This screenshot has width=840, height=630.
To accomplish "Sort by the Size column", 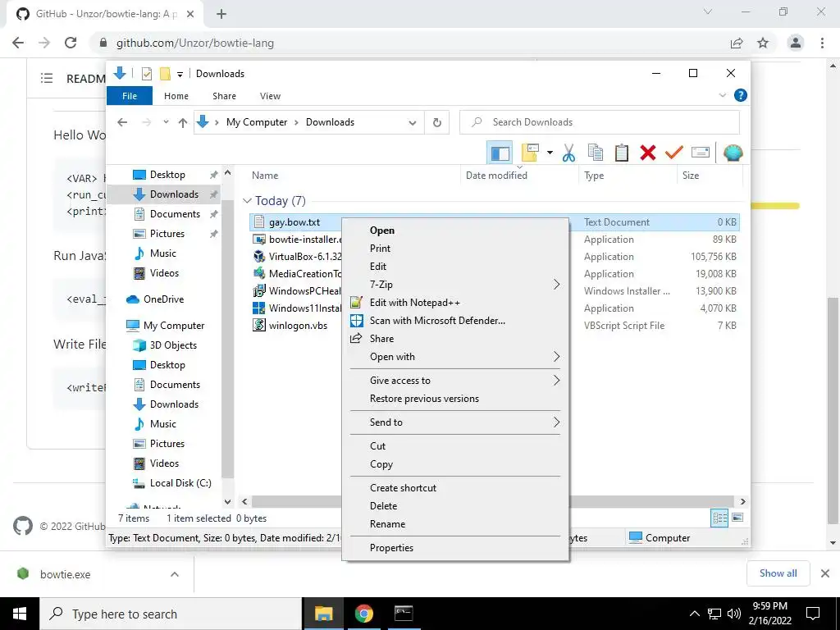I will tap(691, 176).
